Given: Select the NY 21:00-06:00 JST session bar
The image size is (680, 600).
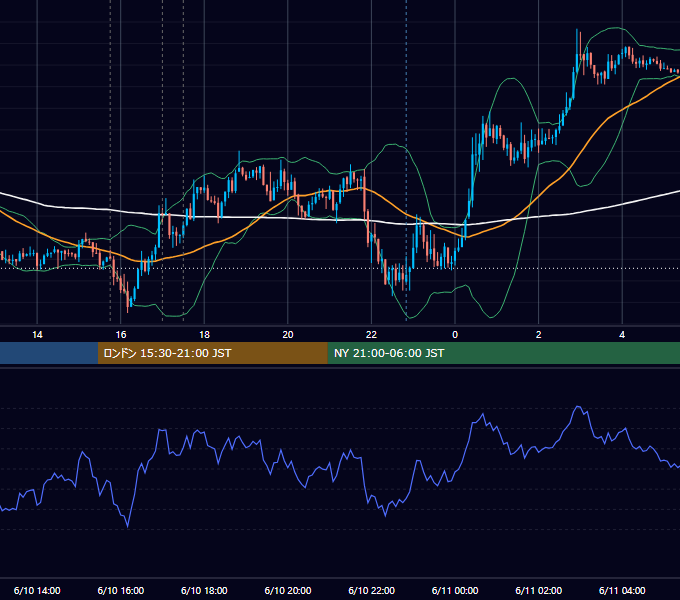Looking at the screenshot, I should pos(503,353).
